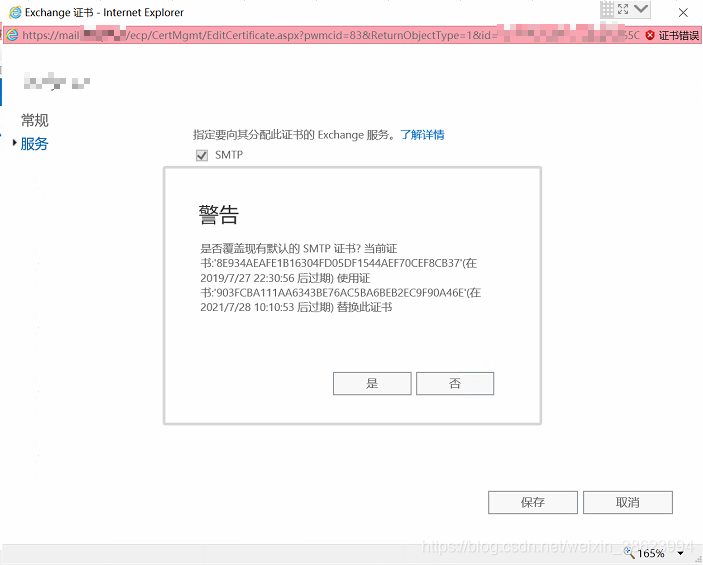The width and height of the screenshot is (703, 565).
Task: Click the expiry date 2019/7/27 22:30:56
Action: click(x=247, y=278)
